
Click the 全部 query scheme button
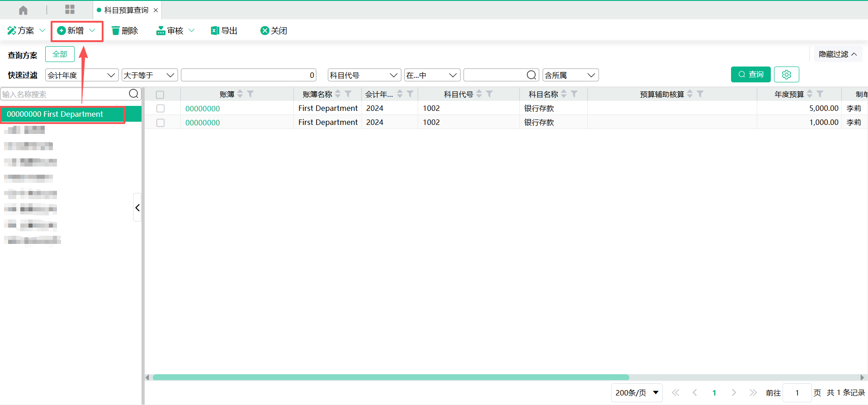[60, 54]
